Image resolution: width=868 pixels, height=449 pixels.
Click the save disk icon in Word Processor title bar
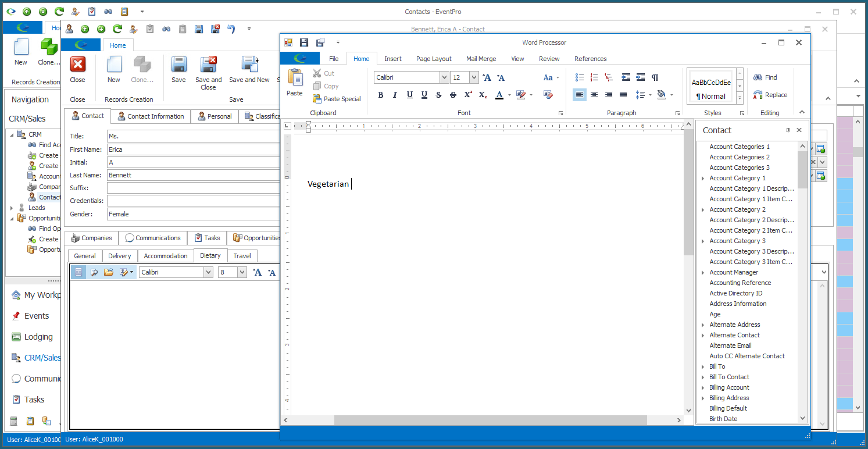click(303, 42)
